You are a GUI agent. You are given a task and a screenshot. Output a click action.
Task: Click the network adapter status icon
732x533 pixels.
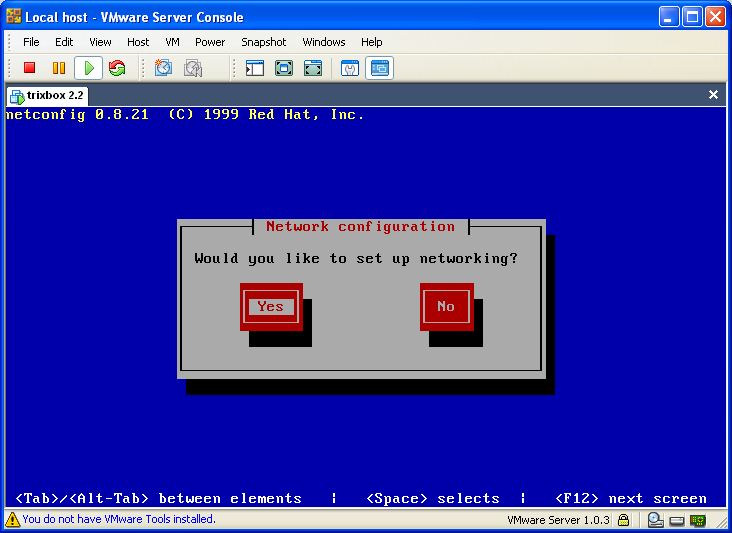[x=698, y=520]
